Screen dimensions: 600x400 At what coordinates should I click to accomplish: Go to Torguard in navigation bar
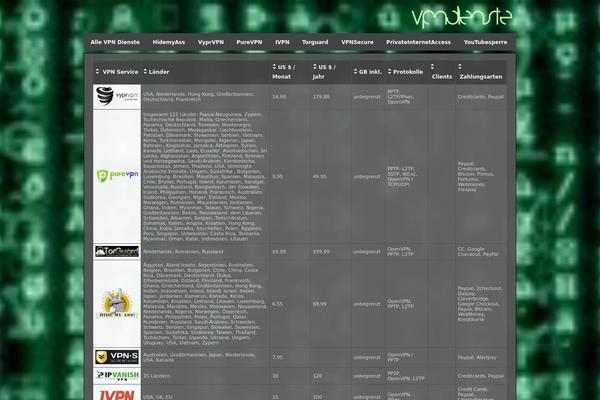coord(315,42)
